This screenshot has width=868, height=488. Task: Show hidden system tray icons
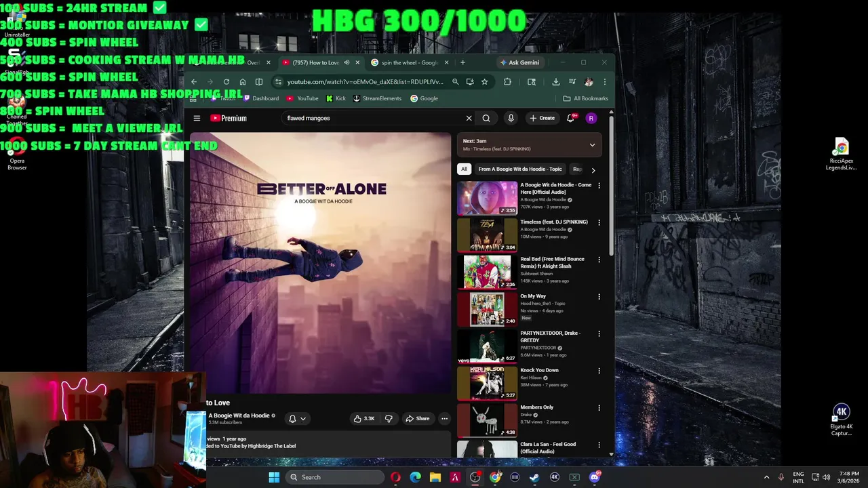pos(766,477)
